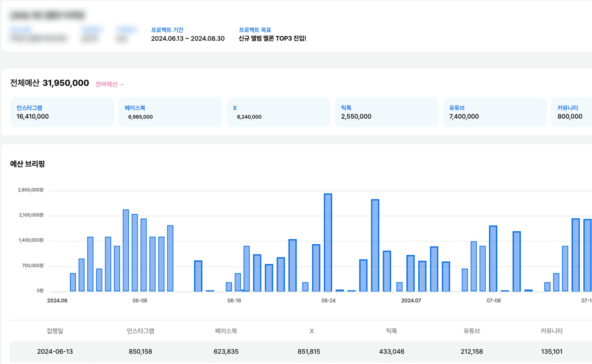Image resolution: width=592 pixels, height=364 pixels.
Task: Click the 유튜브 table column header
Action: click(x=471, y=331)
